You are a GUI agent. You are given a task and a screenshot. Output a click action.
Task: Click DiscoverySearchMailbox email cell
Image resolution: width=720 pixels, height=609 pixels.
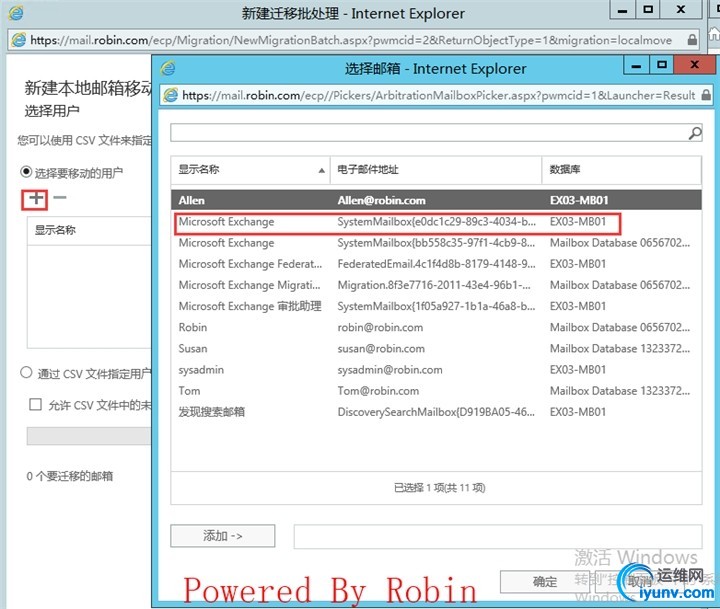[x=436, y=412]
